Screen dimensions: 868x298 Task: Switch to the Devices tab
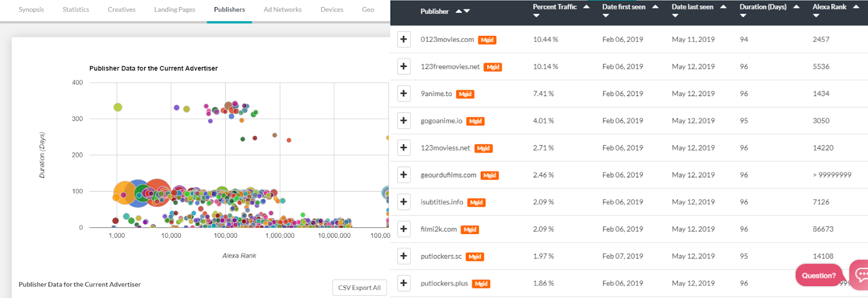click(x=332, y=10)
